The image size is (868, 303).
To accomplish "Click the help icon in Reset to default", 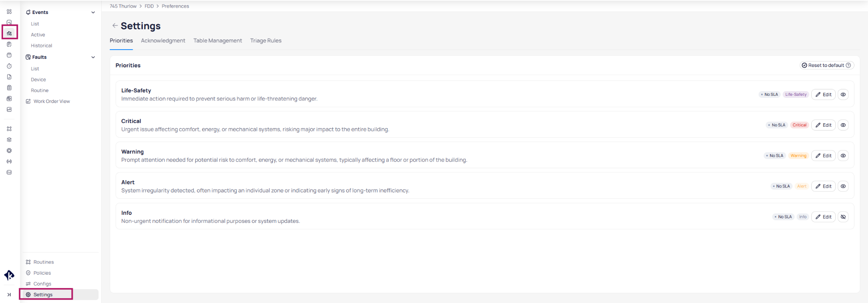I will 848,65.
